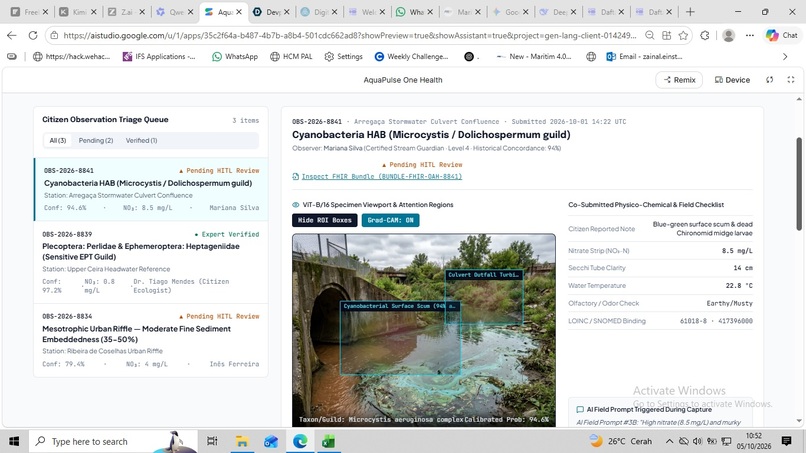The width and height of the screenshot is (806, 453).
Task: Select the OBS-2026-8841 Cyanobacteria HAB queue item
Action: 151,189
